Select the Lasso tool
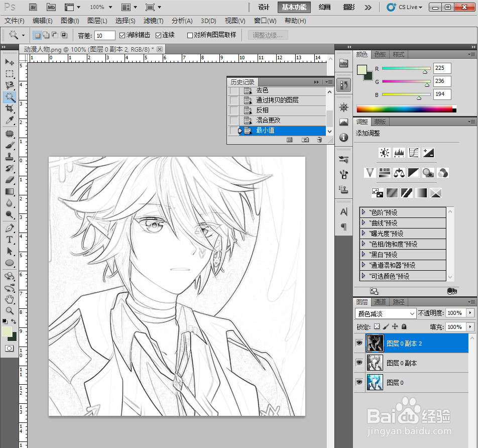The image size is (478, 448). point(10,85)
